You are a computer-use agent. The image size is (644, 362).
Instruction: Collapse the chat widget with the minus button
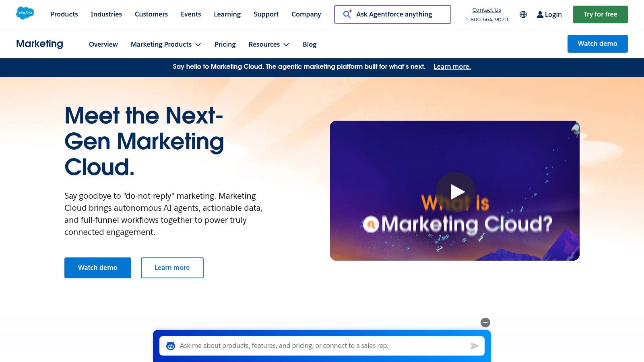point(485,322)
